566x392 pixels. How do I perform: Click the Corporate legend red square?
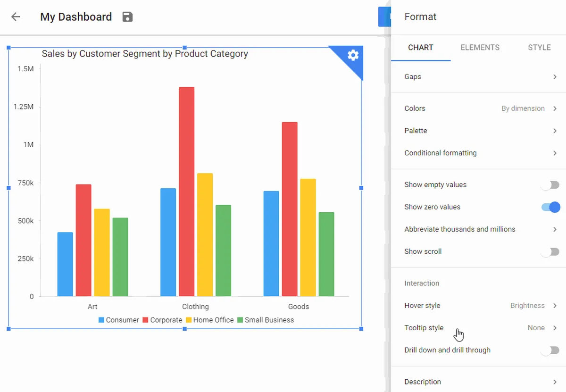(x=145, y=320)
